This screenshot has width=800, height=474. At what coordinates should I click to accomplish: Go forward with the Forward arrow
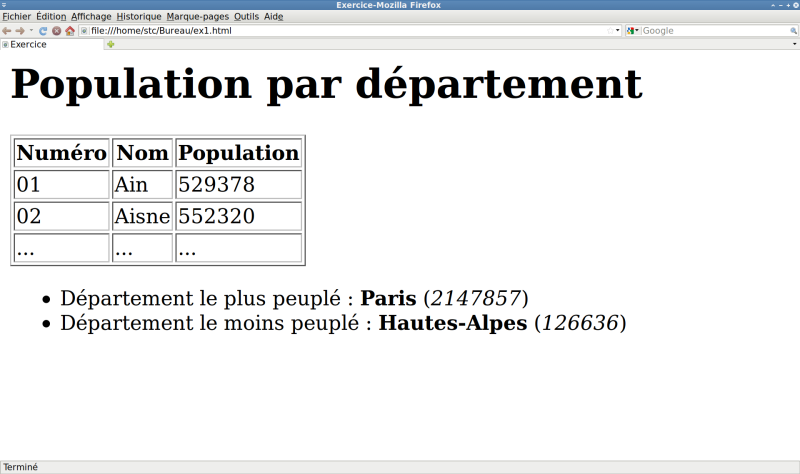pos(20,31)
